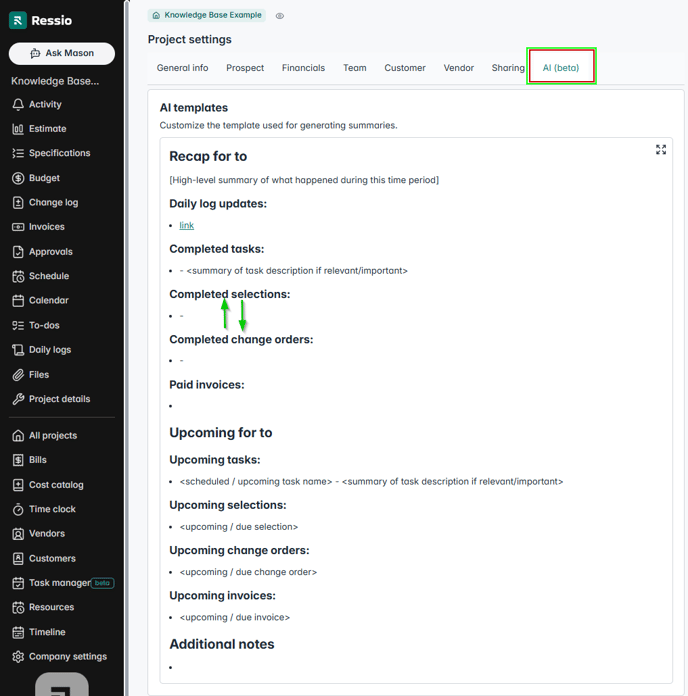Open Task manager beta in sidebar

pyautogui.click(x=58, y=583)
